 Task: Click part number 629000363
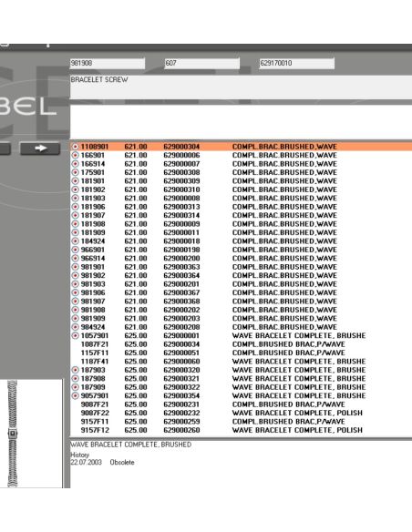pos(181,267)
